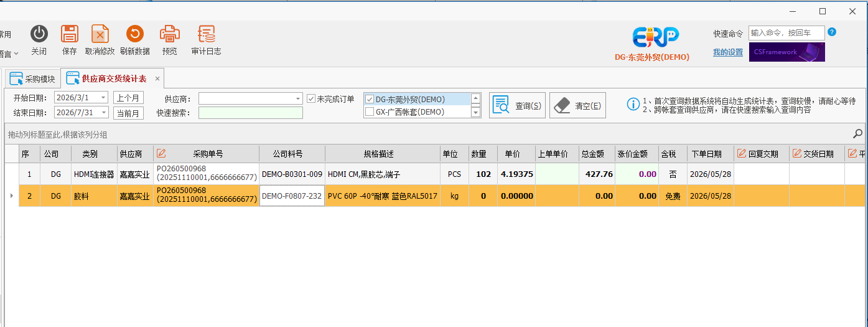Click the account list scroll-up arrow
This screenshot has width=868, height=327.
coord(476,98)
